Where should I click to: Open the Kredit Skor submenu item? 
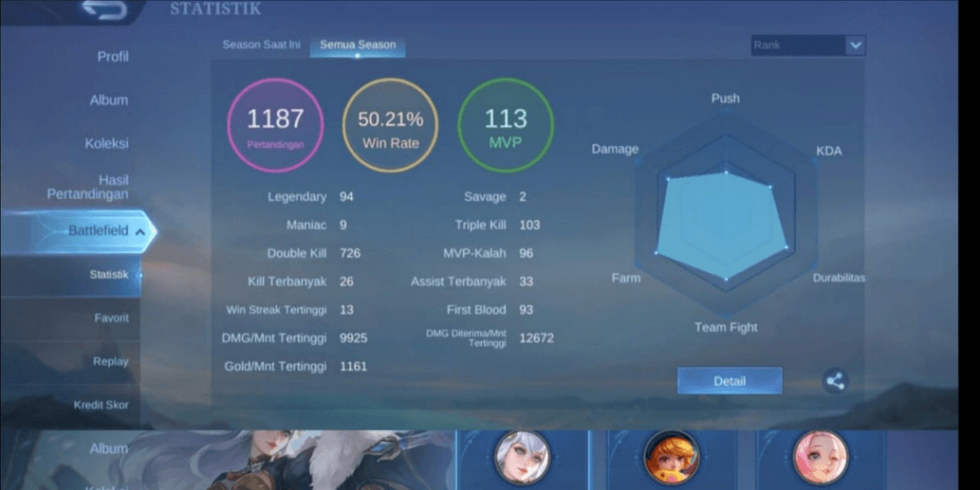click(x=102, y=405)
